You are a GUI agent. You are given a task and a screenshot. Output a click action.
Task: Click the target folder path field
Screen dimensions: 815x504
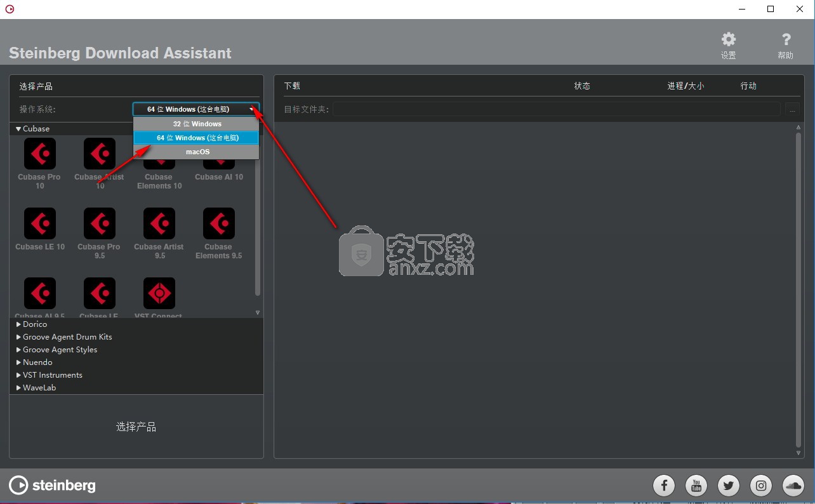click(x=556, y=109)
